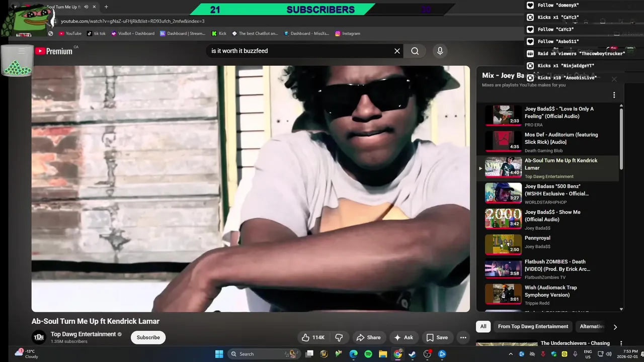Open Kick bookmark

pyautogui.click(x=219, y=34)
